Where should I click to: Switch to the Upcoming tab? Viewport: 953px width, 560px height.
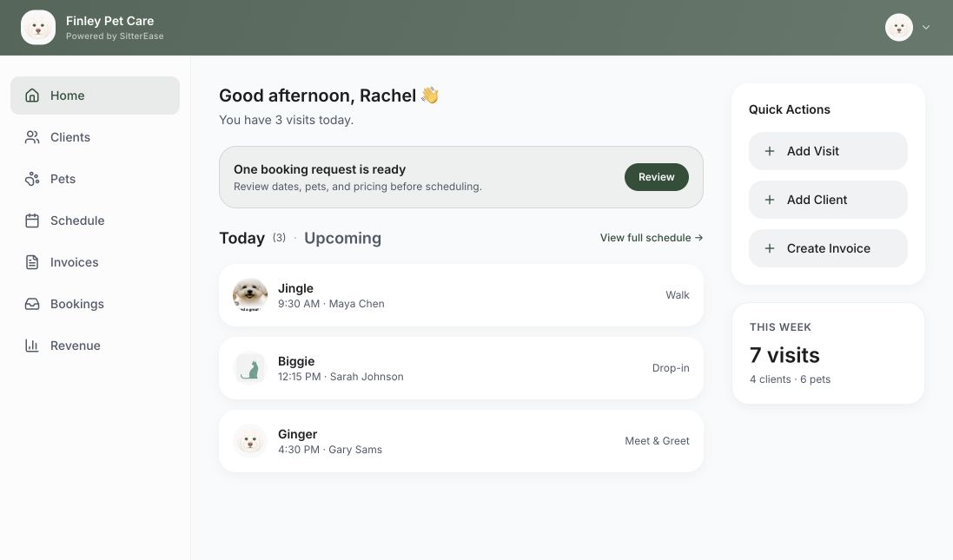pyautogui.click(x=343, y=238)
